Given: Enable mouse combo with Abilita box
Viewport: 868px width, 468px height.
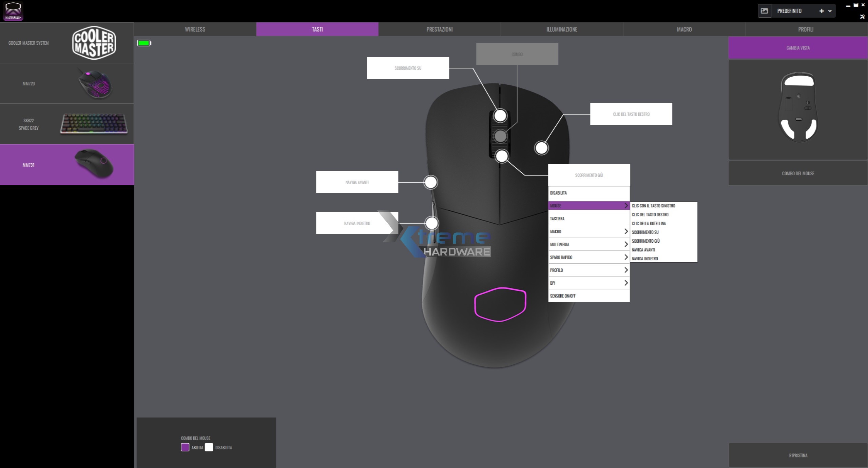Looking at the screenshot, I should tap(185, 447).
